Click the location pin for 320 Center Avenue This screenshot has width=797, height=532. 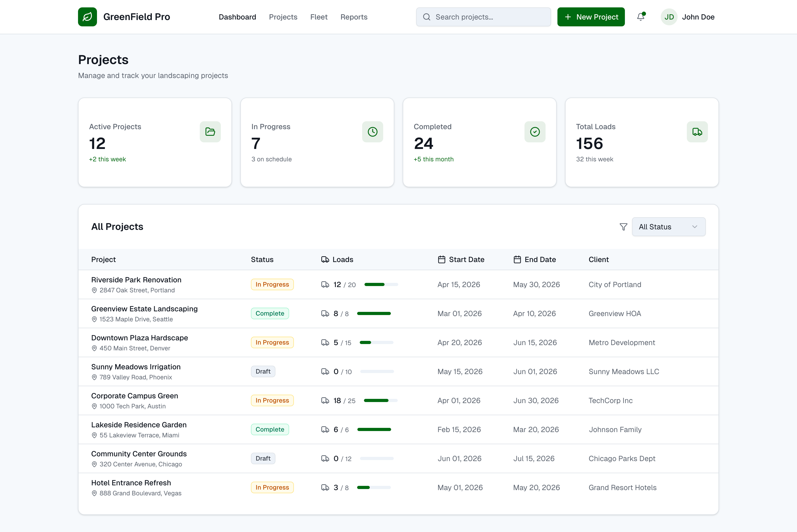94,464
